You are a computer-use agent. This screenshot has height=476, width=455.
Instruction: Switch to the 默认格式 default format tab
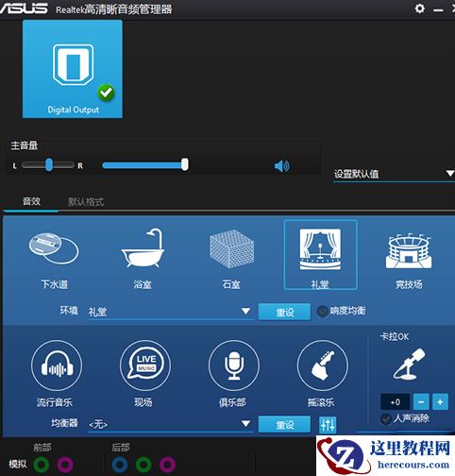(86, 202)
